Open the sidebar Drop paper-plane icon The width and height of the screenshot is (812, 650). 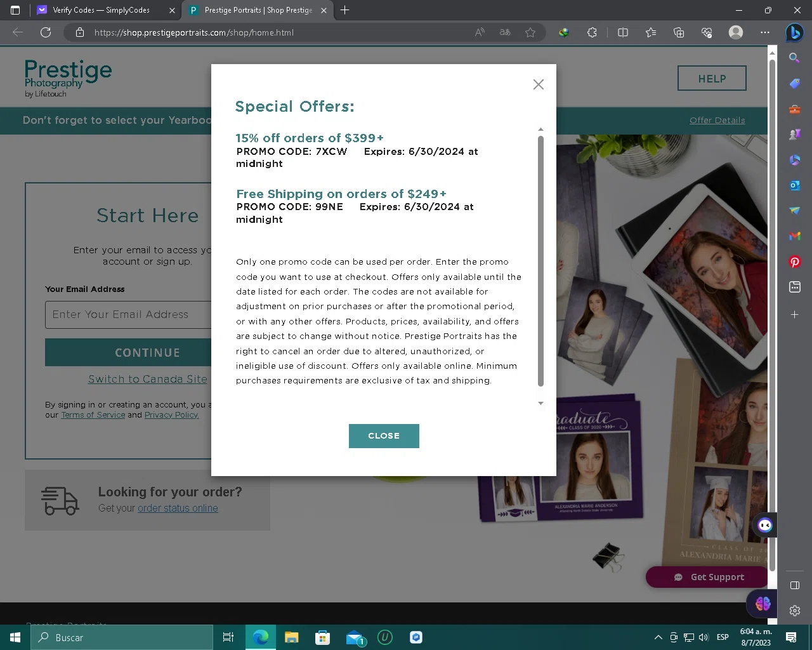(x=794, y=211)
